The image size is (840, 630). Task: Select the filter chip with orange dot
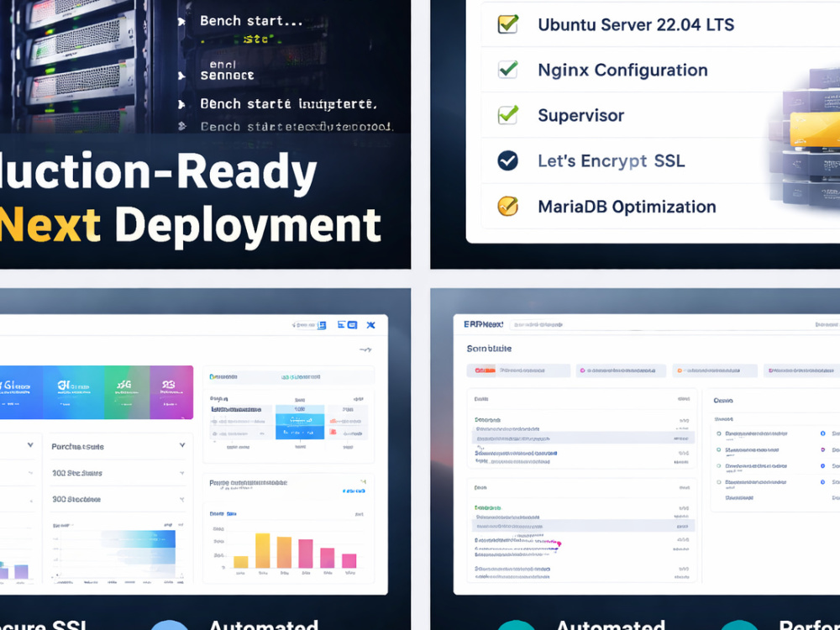(715, 370)
